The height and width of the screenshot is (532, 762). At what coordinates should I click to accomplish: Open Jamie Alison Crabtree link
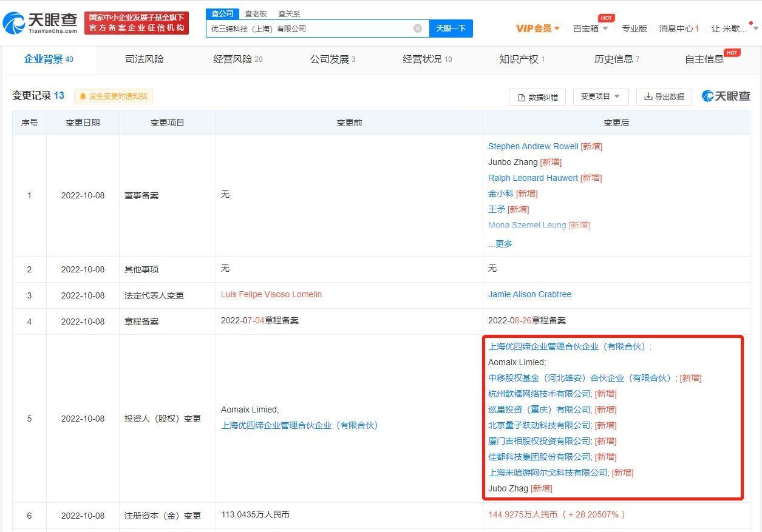(x=529, y=294)
